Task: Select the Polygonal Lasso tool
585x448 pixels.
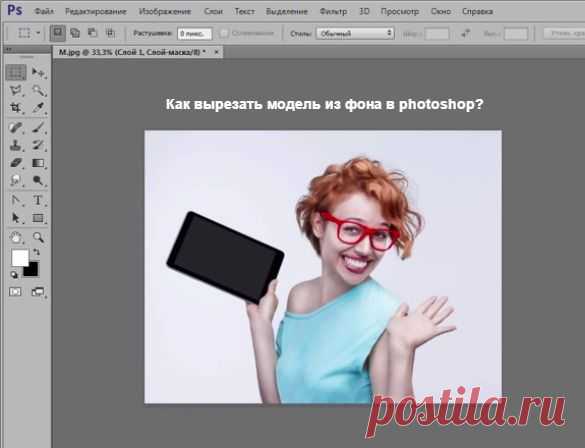Action: (x=16, y=90)
